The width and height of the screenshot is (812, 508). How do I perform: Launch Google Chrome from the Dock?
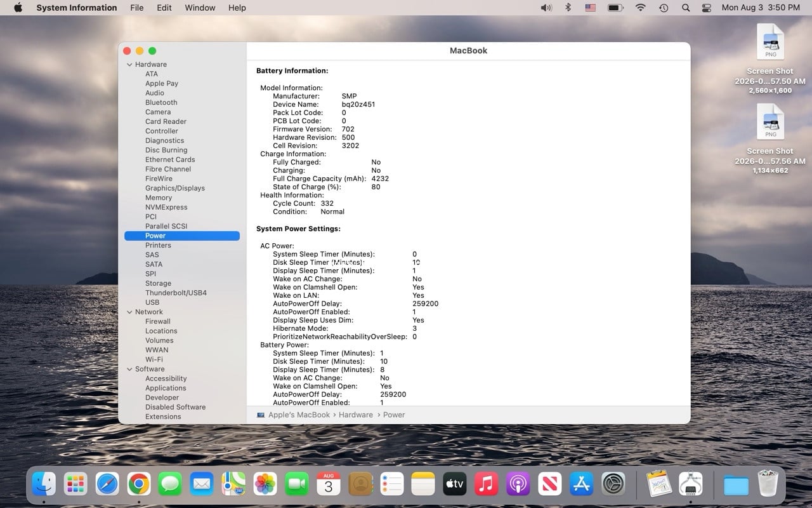pyautogui.click(x=139, y=485)
